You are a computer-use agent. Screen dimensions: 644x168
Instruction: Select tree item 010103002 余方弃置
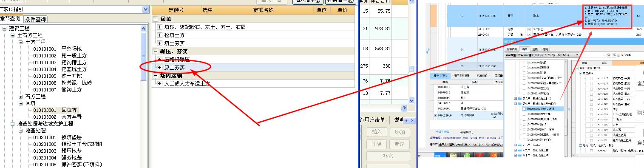click(x=57, y=117)
